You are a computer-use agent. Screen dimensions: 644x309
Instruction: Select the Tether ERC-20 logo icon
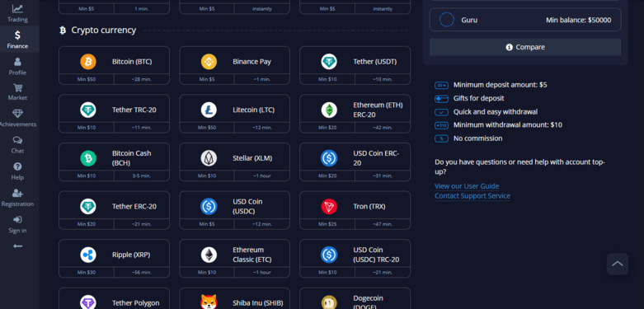point(88,206)
